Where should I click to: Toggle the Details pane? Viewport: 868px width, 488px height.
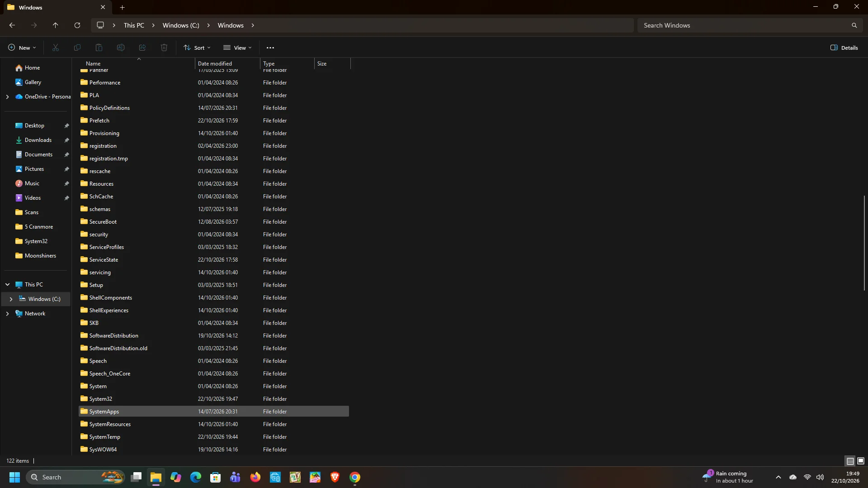[x=844, y=47]
